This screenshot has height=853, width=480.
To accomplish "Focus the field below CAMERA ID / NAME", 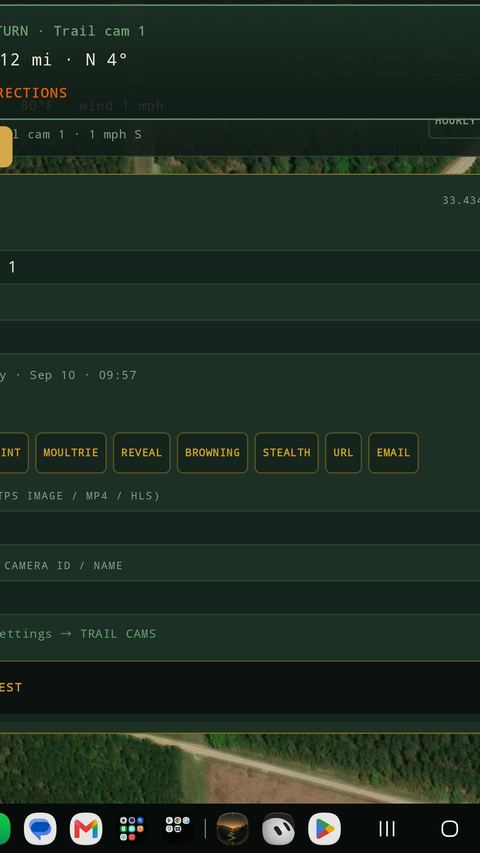I will [240, 597].
